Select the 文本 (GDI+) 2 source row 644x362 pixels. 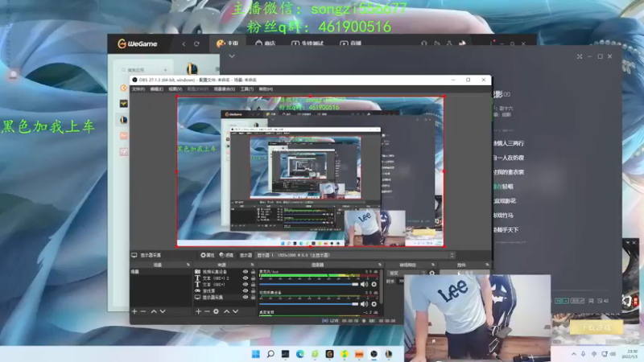[225, 278]
